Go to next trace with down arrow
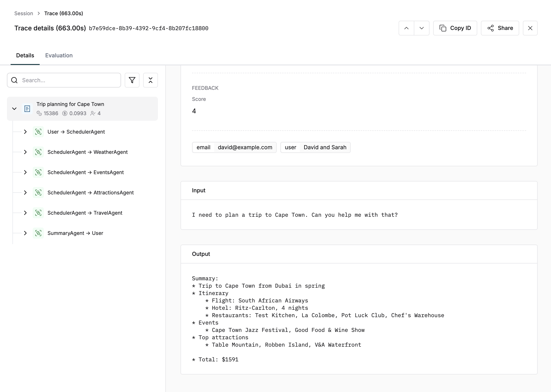Image resolution: width=551 pixels, height=392 pixels. pyautogui.click(x=421, y=28)
